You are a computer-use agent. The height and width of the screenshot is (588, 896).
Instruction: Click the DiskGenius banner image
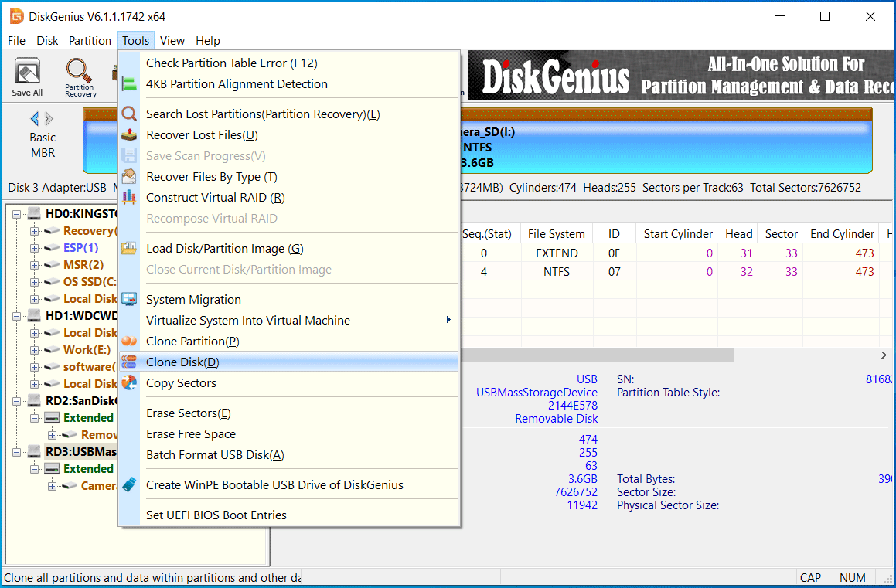coord(681,76)
